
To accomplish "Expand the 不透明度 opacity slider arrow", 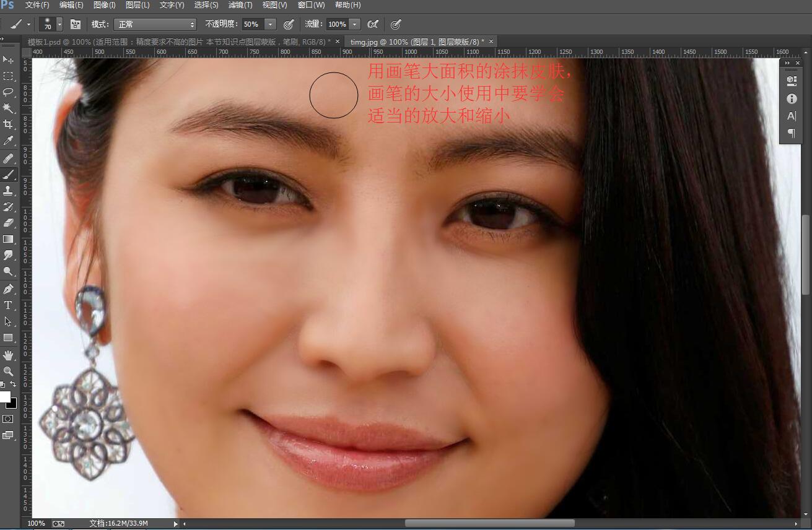I will point(271,24).
